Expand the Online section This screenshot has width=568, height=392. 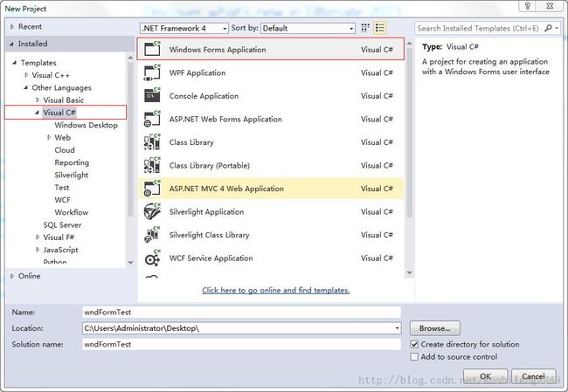tap(12, 276)
